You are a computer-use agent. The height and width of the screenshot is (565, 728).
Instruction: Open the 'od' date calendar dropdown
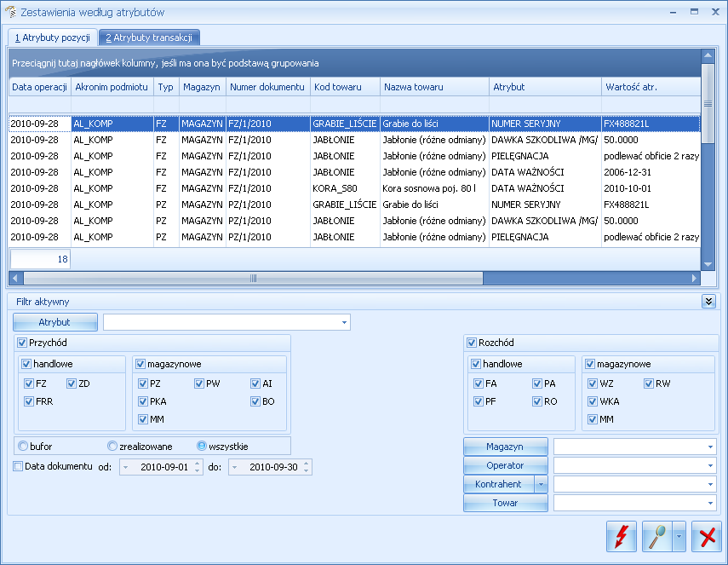[125, 467]
